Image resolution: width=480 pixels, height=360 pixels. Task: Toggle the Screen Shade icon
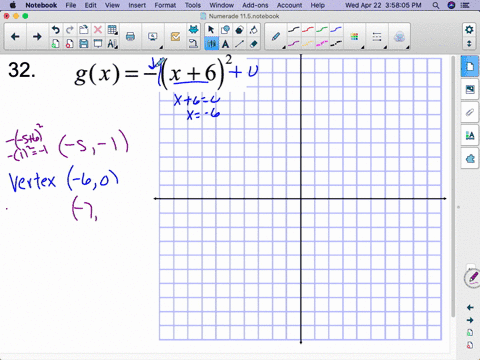pos(98,44)
